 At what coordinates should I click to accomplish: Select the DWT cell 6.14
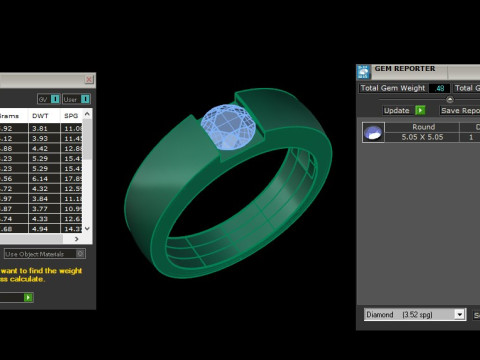(44, 179)
